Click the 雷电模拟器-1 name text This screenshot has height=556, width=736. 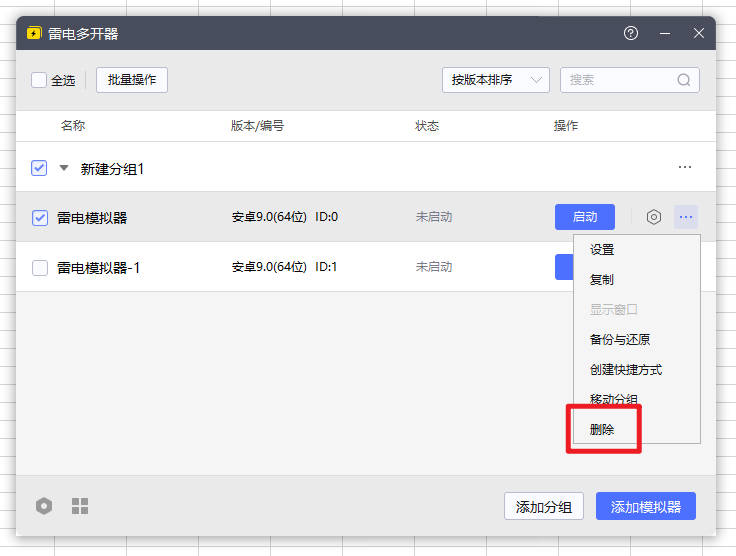99,268
